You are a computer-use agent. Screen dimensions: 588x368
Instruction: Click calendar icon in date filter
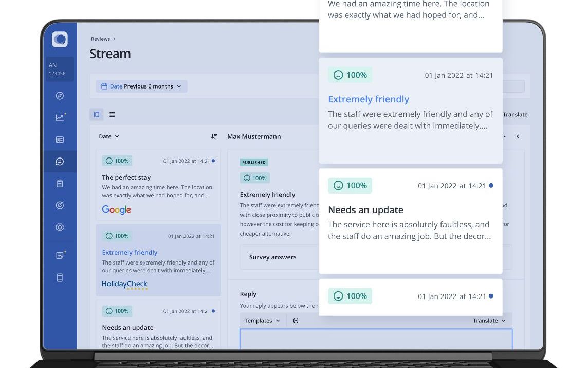click(x=104, y=86)
